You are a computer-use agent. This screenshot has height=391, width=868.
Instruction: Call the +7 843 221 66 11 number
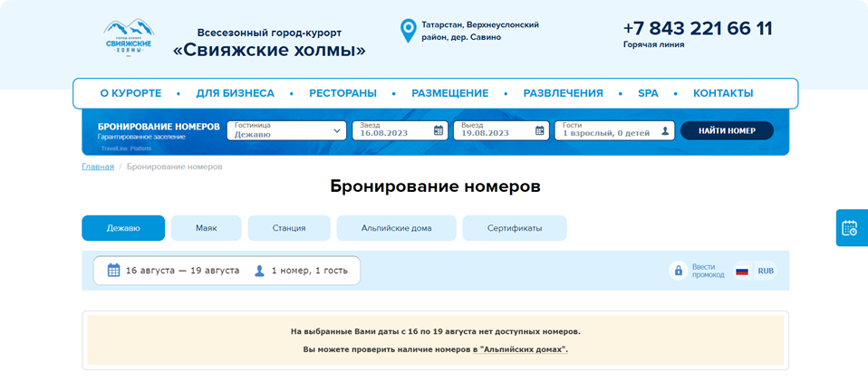tap(698, 29)
